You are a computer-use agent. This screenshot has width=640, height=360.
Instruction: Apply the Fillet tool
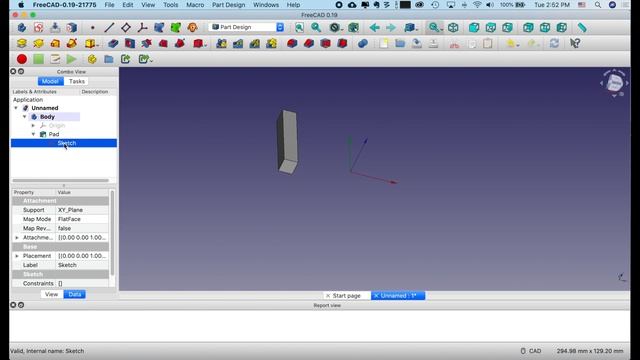coord(292,43)
